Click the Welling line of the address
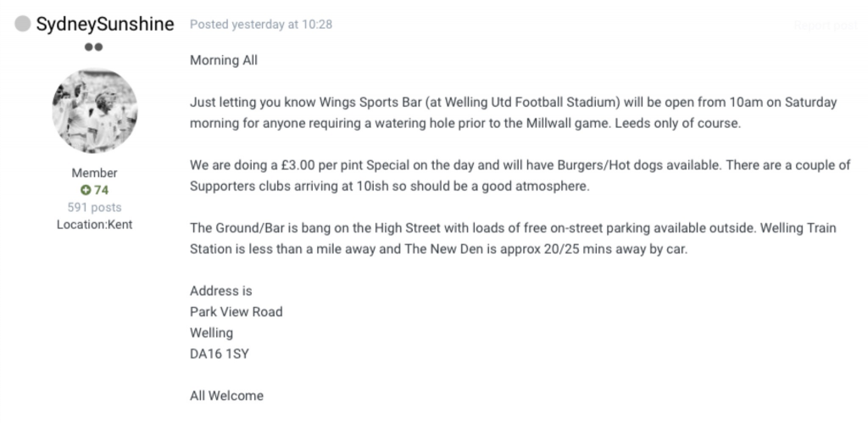The image size is (868, 423). point(211,332)
